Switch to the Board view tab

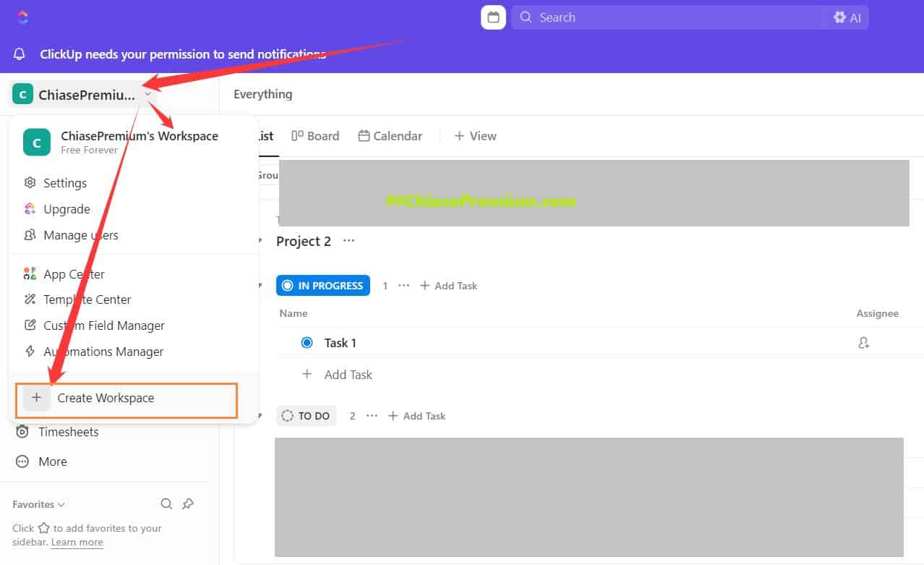tap(315, 135)
